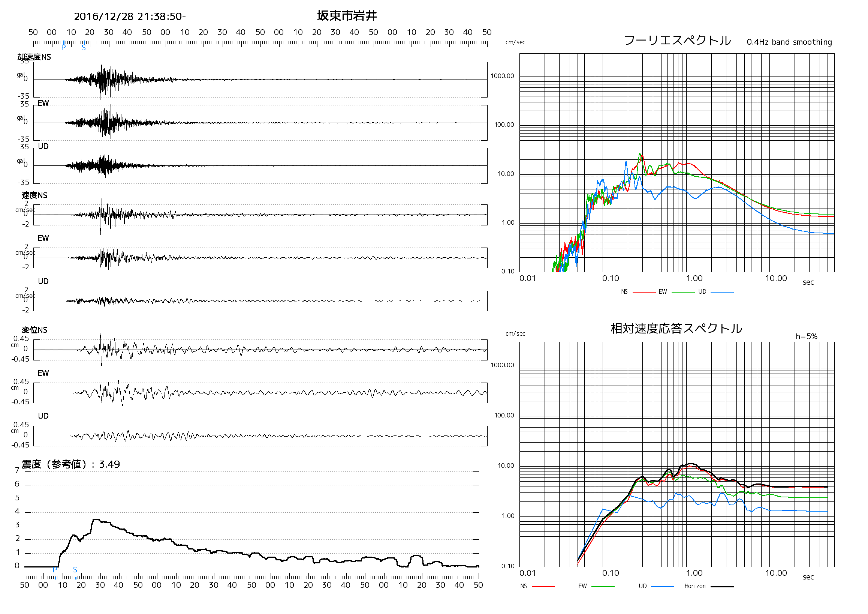
Task: Click black Horizon legend line under response spectrum
Action: (722, 586)
